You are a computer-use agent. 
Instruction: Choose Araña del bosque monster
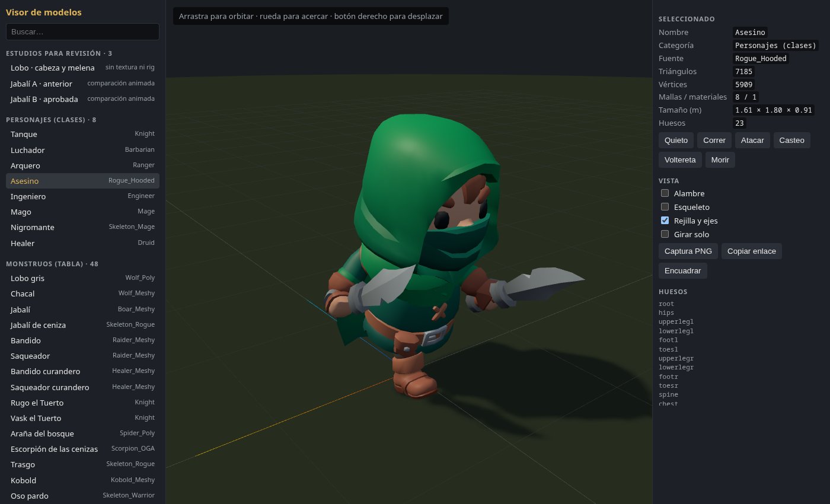(82, 433)
